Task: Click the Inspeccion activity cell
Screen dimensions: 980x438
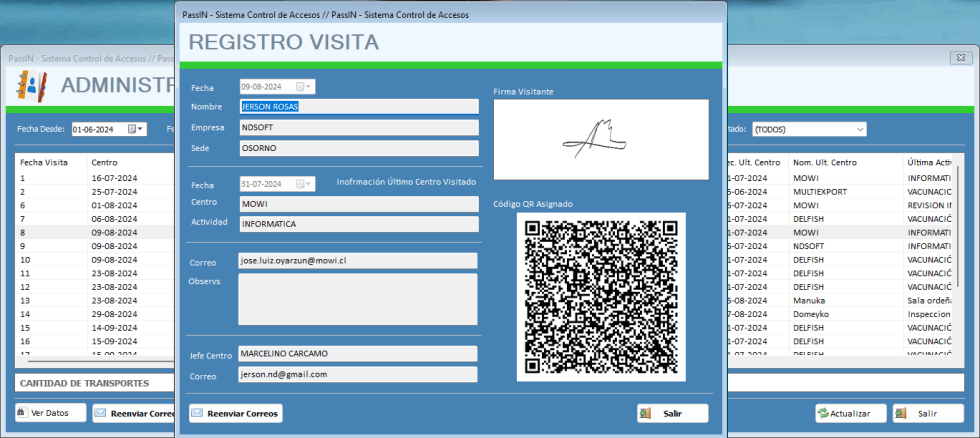Action: 929,314
